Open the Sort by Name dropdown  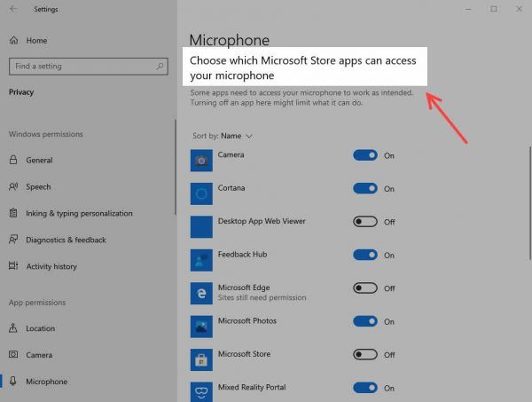pos(236,136)
